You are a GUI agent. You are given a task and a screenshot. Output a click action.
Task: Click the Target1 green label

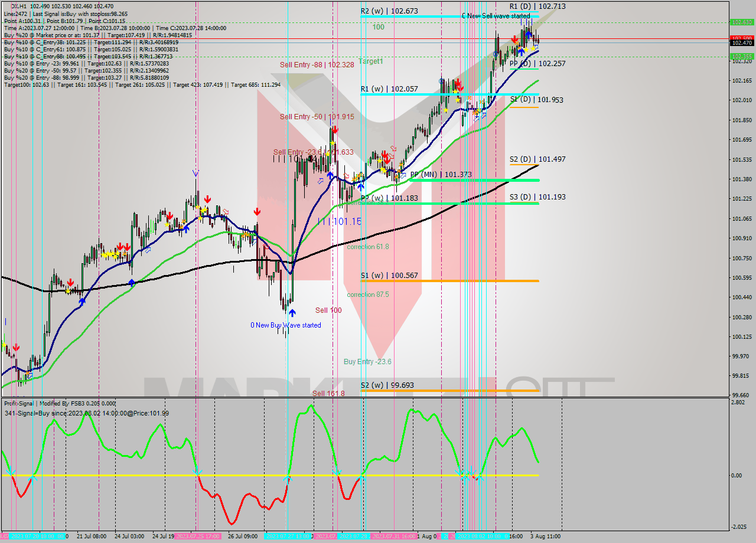370,61
